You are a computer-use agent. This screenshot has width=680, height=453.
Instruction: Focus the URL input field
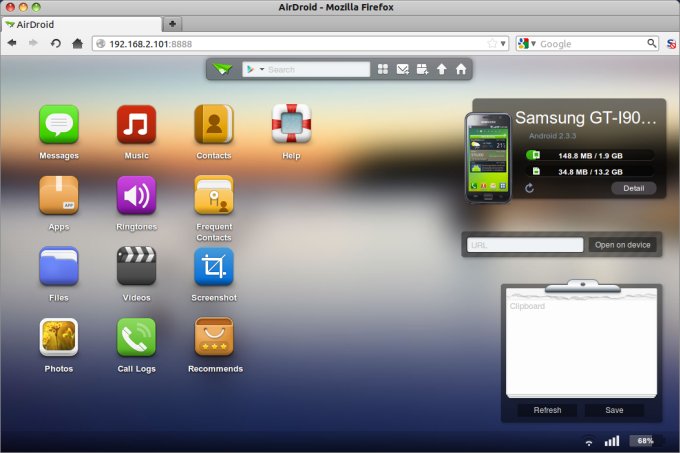click(x=525, y=245)
